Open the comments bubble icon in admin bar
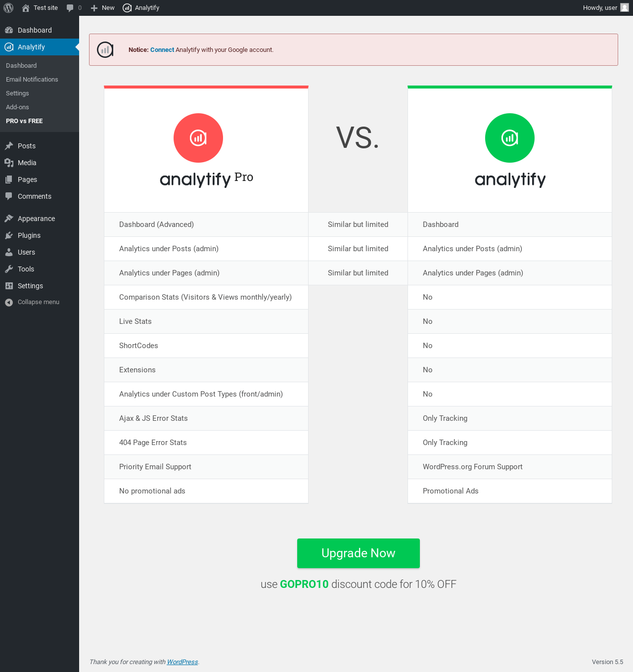633x672 pixels. (70, 8)
